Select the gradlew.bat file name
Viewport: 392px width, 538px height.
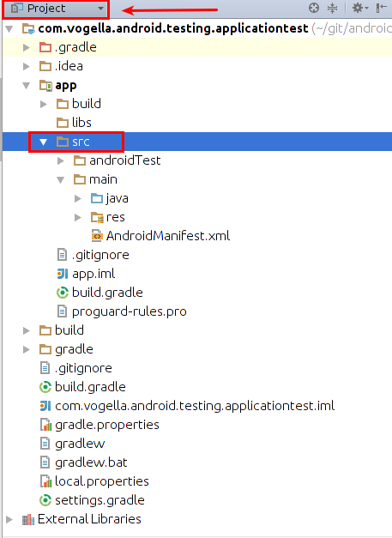(91, 462)
